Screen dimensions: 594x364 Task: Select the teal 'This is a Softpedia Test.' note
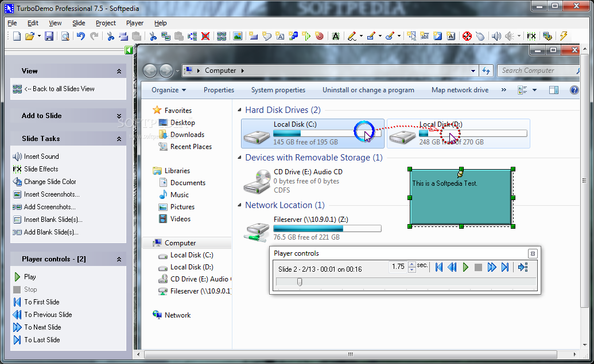pyautogui.click(x=461, y=198)
